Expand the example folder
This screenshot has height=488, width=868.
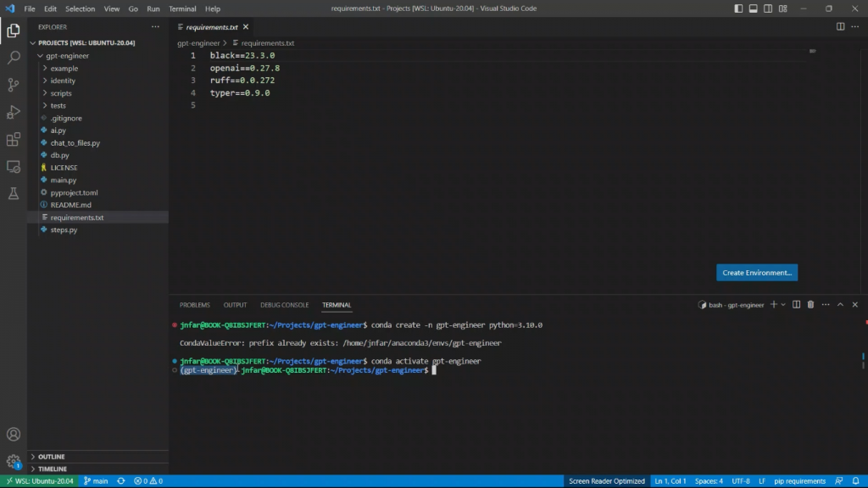click(64, 69)
